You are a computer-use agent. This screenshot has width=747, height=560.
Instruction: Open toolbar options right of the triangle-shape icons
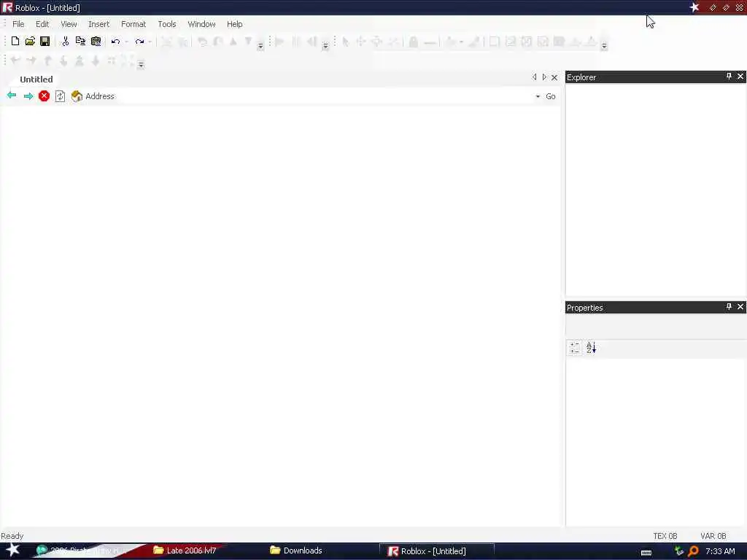(604, 46)
